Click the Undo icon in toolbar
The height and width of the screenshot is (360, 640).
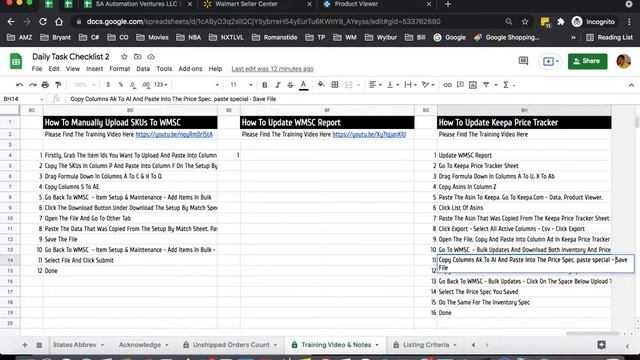coord(19,85)
